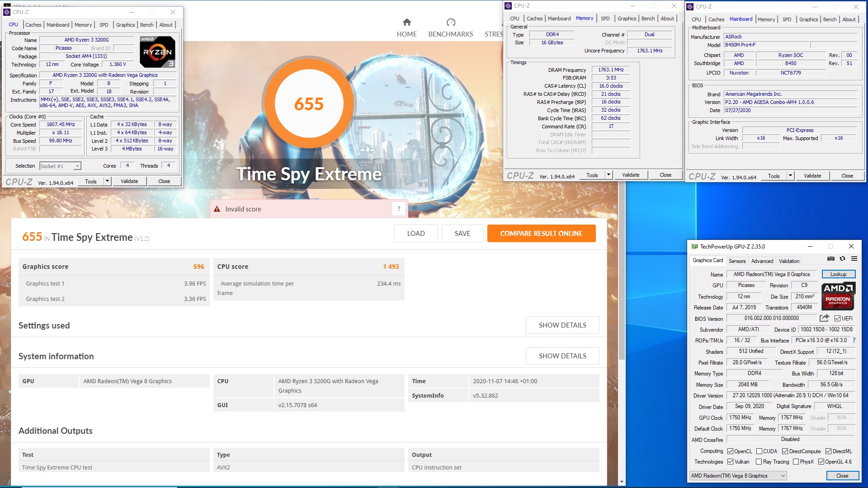Click Close button in GPU-Z
This screenshot has height=488, width=868.
tap(842, 476)
